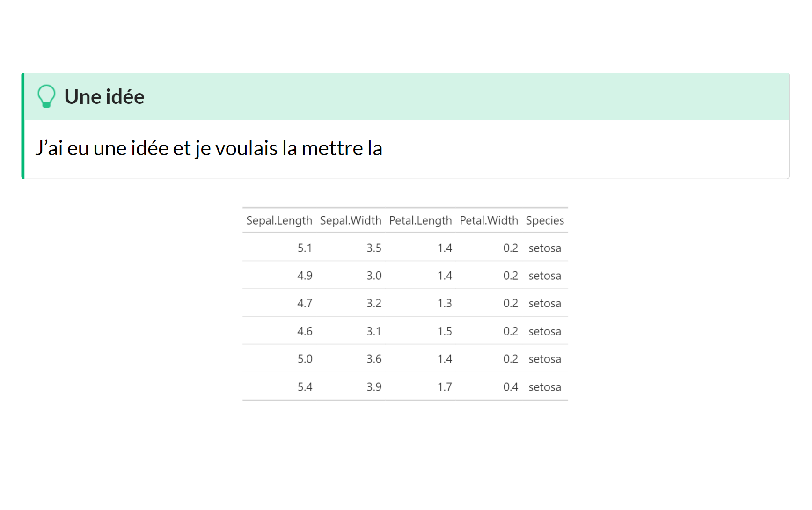812x510 pixels.
Task: Click the Sepal.Width value 3.0
Action: point(374,276)
